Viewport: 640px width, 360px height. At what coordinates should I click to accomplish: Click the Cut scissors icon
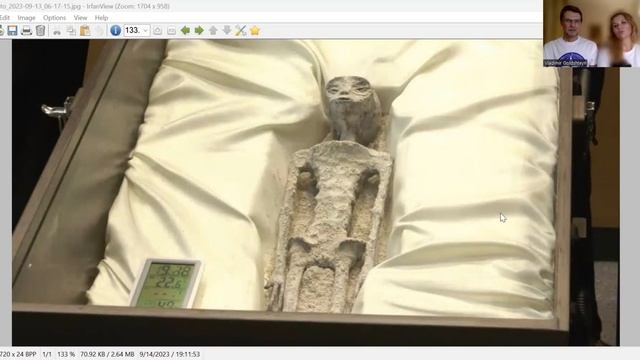click(x=57, y=31)
